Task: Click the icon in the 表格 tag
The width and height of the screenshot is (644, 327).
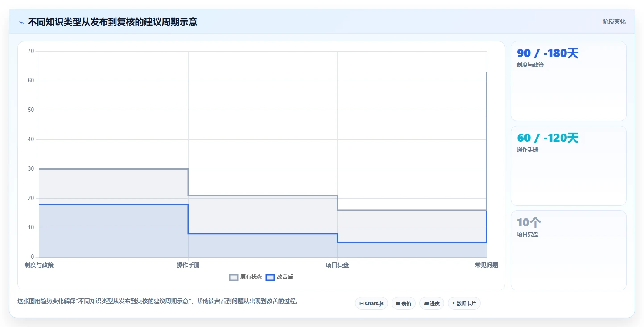Action: pos(398,303)
